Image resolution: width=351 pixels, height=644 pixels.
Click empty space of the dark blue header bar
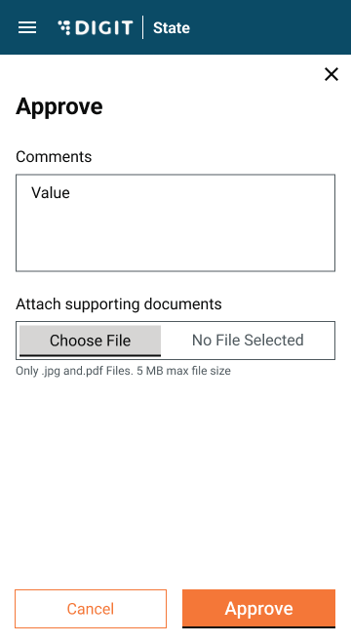(267, 27)
